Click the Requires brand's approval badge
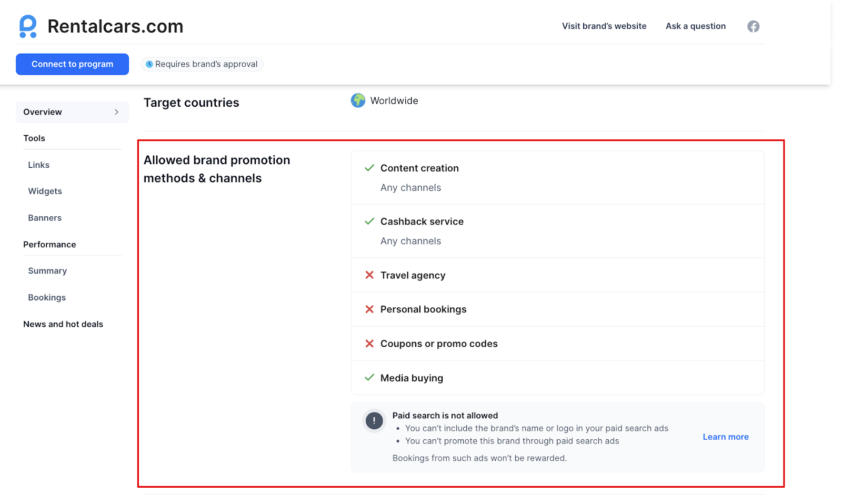842x504 pixels. [202, 64]
